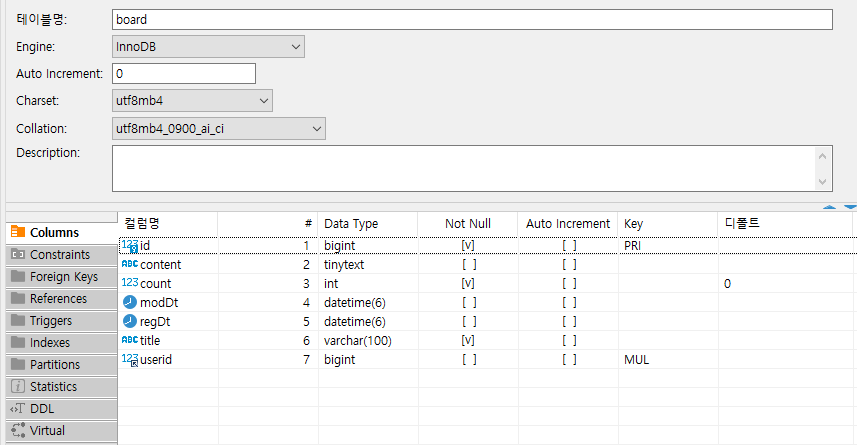Click the DDL text icon

[17, 408]
